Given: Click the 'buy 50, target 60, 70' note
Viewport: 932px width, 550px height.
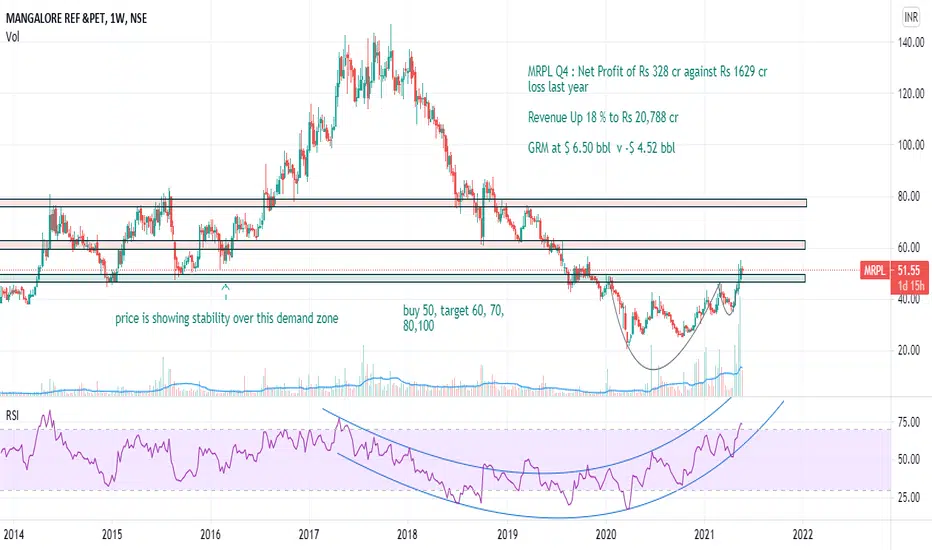Looking at the screenshot, I should pos(454,318).
